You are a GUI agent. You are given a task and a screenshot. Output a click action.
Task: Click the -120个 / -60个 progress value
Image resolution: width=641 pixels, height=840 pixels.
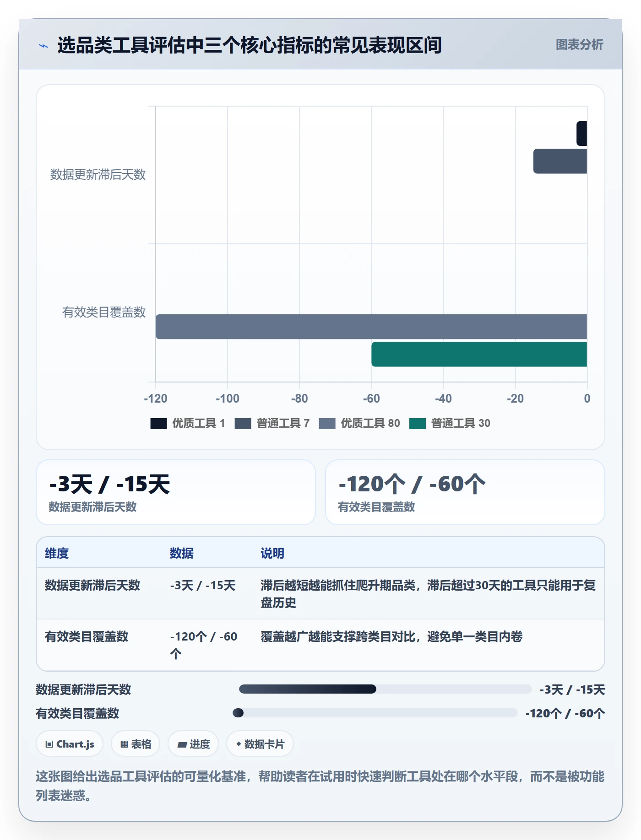(x=565, y=713)
